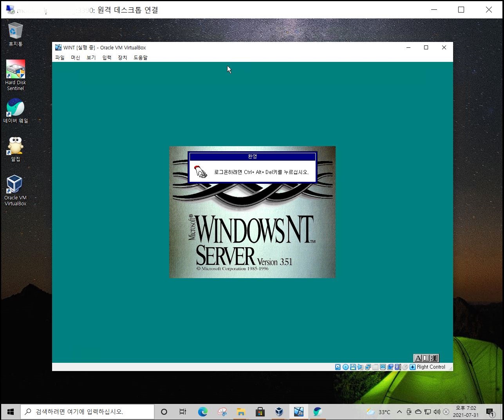Click the virtualization 'V' CPU icon in status bar
Screen dimensions: 504x420
point(398,367)
